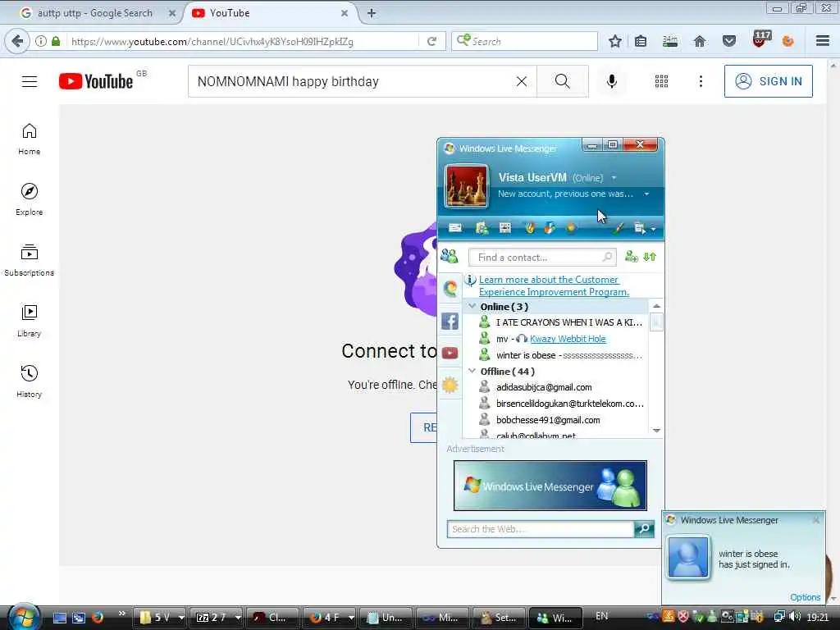Open the Firefox Pocket icon
Viewport: 840px width, 630px height.
(x=729, y=41)
